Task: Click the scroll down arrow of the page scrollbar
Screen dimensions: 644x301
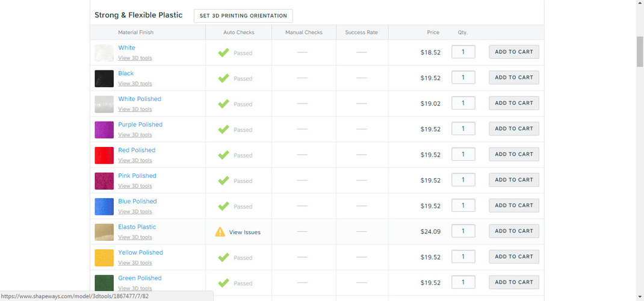Action: [640, 296]
